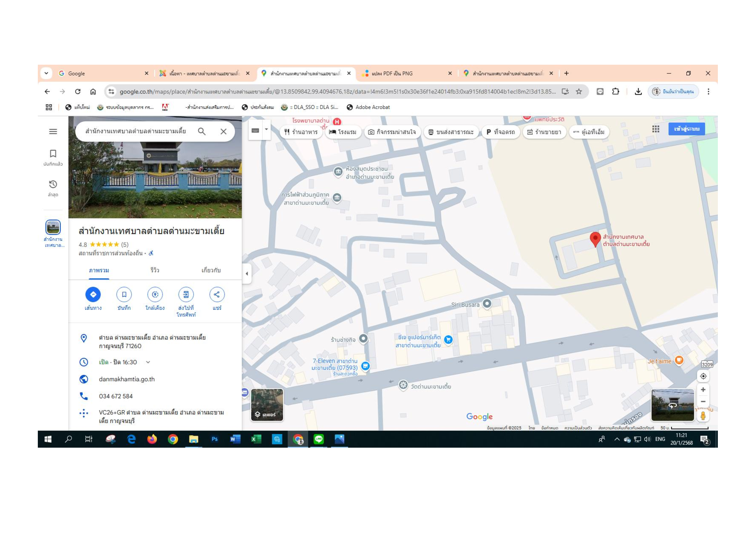The width and height of the screenshot is (756, 535).
Task: Filter map by กิจกรรมน่าสนใจ
Action: pyautogui.click(x=392, y=132)
